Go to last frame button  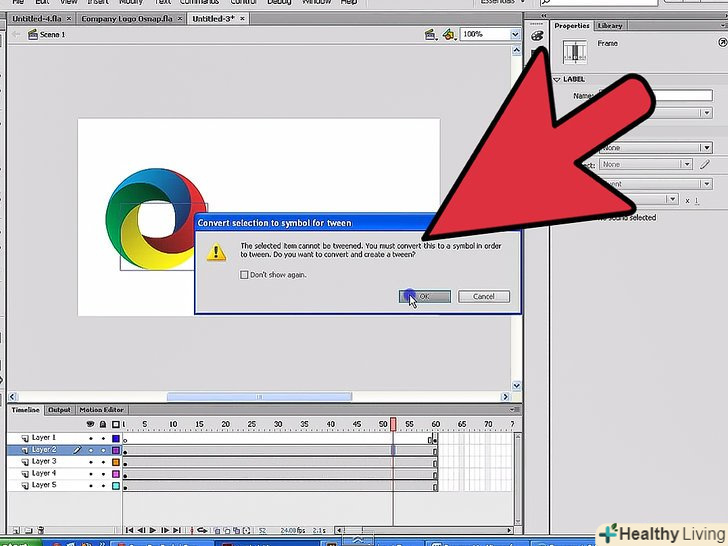click(177, 530)
